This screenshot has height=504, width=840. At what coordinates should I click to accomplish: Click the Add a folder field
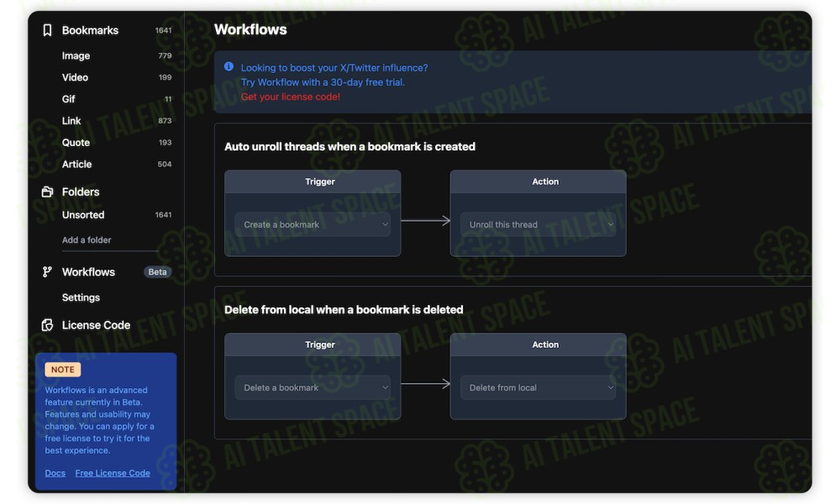pyautogui.click(x=110, y=240)
